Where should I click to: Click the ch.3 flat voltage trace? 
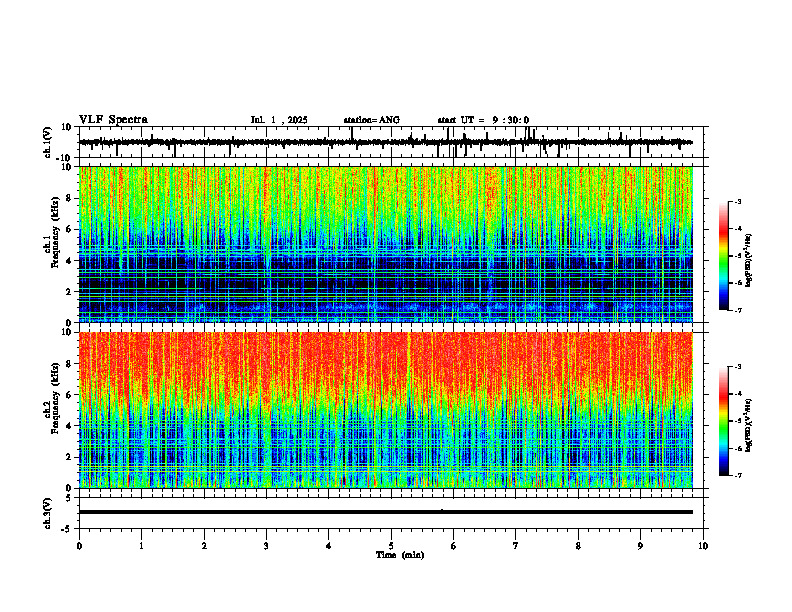coord(386,512)
